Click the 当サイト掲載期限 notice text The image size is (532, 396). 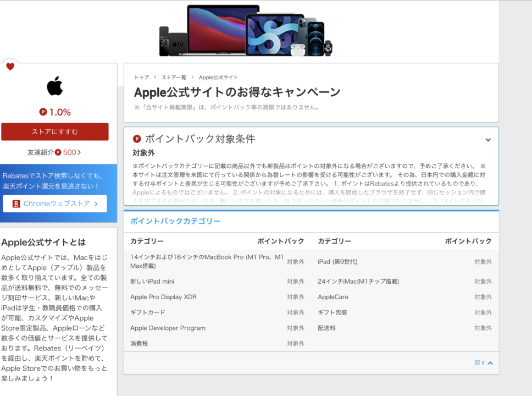click(226, 107)
